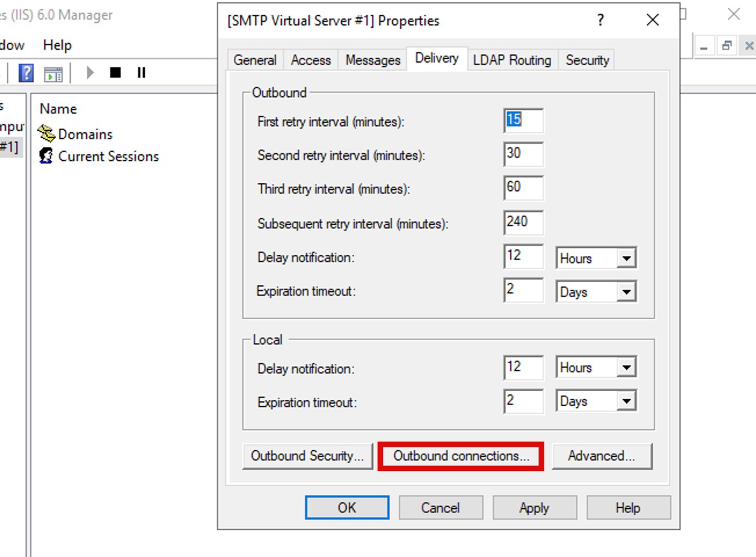Confirm the dialog with OK
The width and height of the screenshot is (756, 557).
click(347, 508)
